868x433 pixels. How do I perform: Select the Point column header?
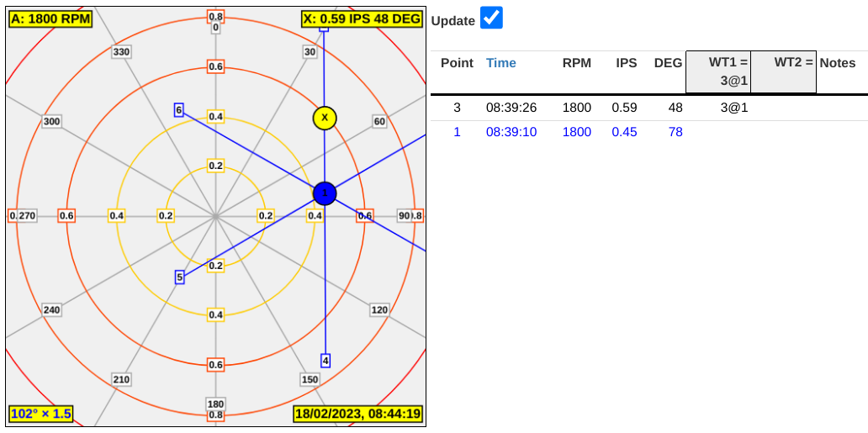(x=457, y=63)
